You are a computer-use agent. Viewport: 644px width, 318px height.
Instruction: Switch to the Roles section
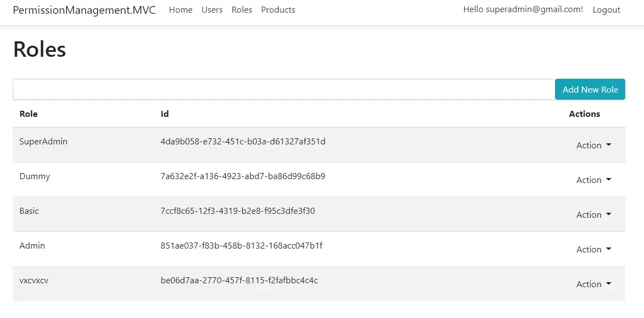[x=242, y=10]
